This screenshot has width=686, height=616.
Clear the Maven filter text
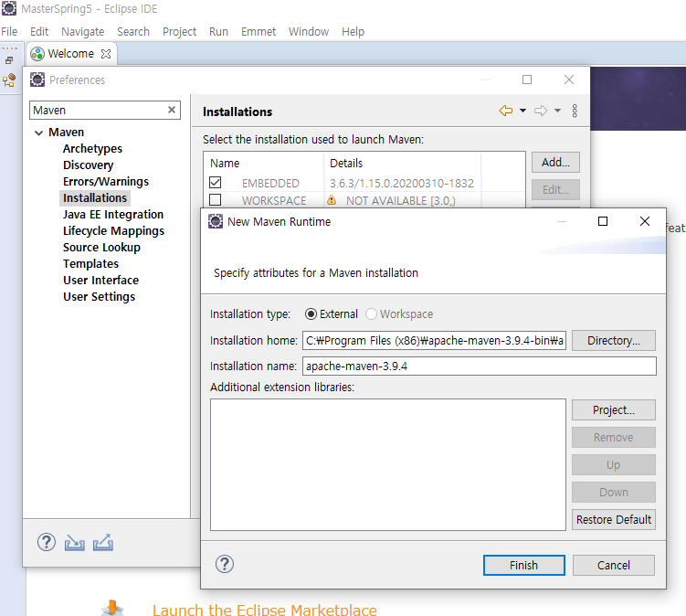point(172,110)
